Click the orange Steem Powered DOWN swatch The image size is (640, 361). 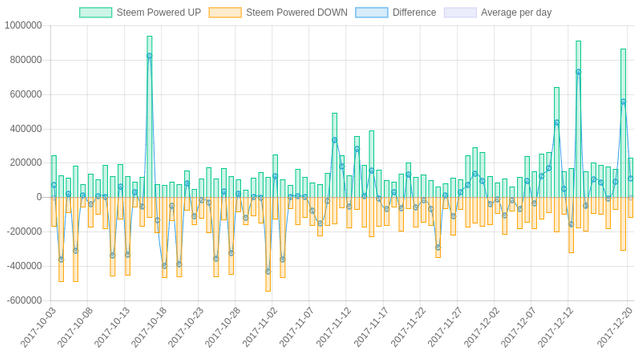point(225,13)
